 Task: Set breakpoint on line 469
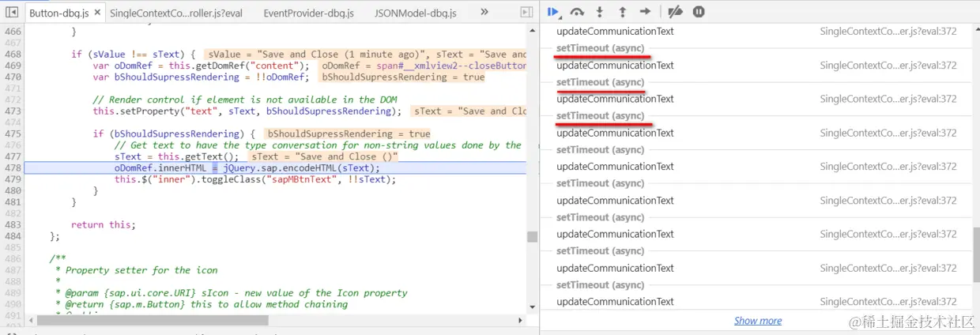[12, 66]
